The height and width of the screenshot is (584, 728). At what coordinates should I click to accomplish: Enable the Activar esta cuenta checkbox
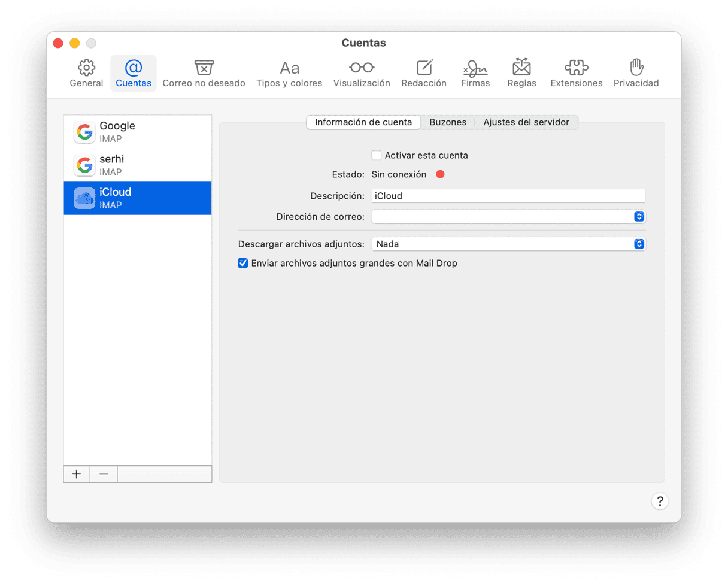pos(377,155)
